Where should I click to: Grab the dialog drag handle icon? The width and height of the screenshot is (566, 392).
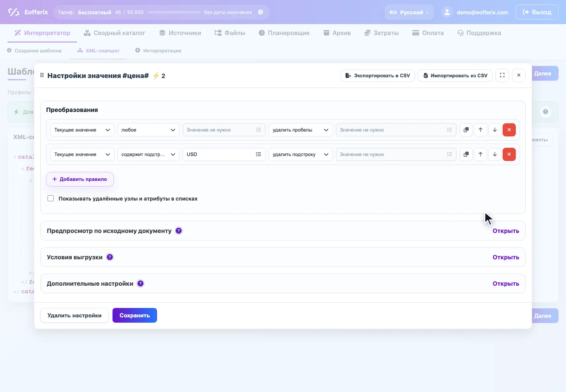pyautogui.click(x=42, y=75)
